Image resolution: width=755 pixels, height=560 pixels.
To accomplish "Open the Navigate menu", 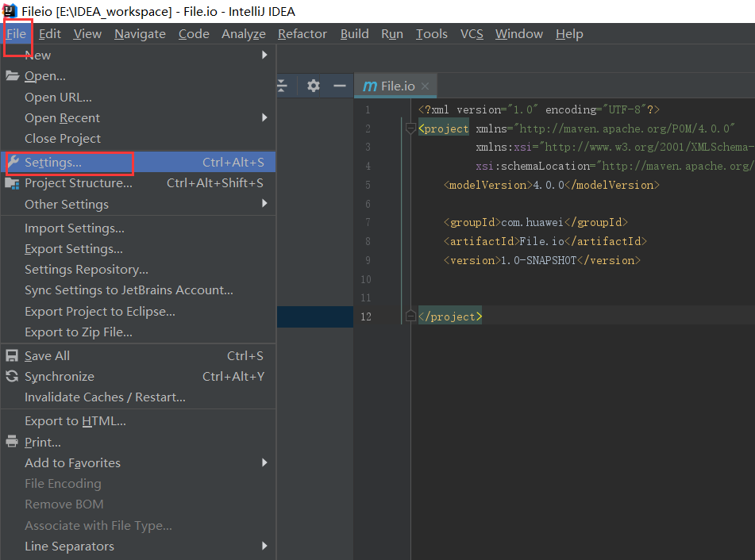I will pos(140,33).
